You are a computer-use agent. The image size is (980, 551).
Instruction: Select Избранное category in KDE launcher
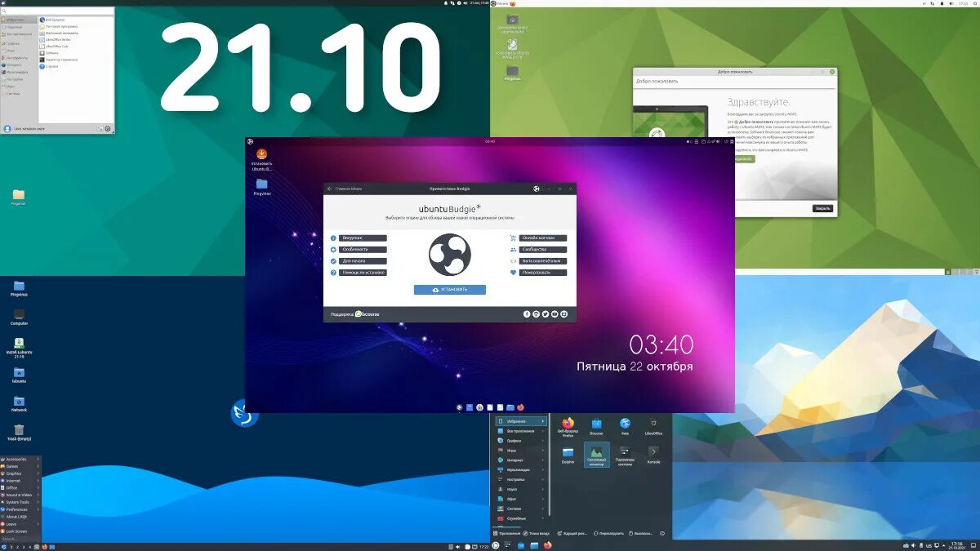coord(519,421)
